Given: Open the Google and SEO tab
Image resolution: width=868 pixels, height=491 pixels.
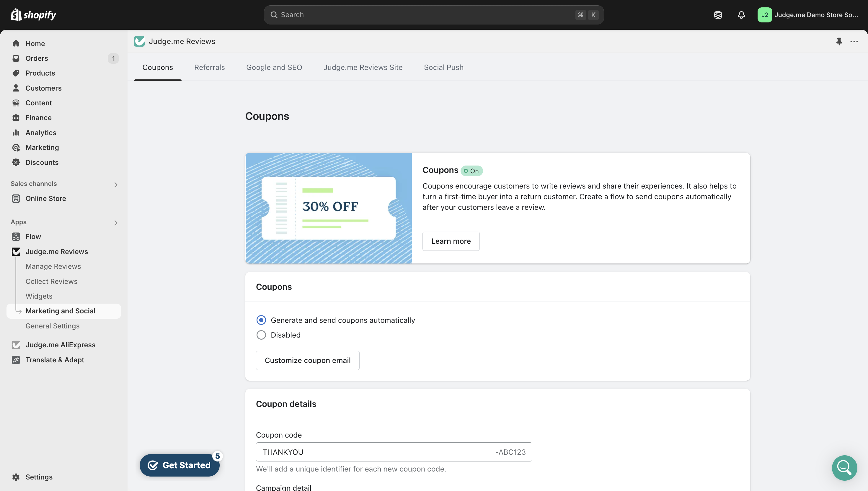Looking at the screenshot, I should pos(274,68).
